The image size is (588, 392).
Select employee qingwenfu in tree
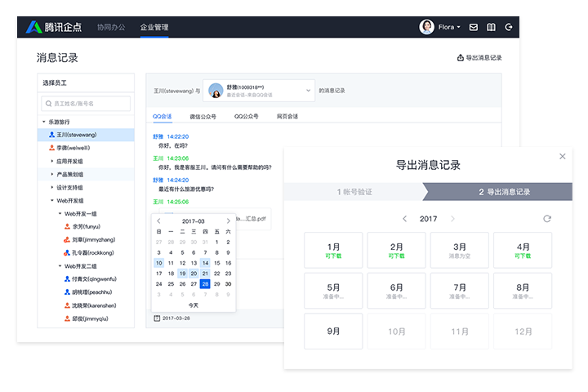coord(91,279)
